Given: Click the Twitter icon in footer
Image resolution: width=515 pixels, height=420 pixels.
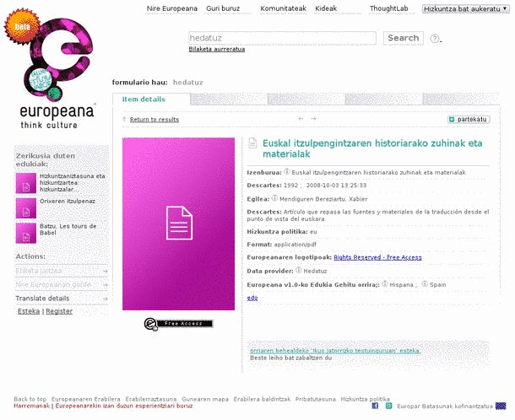Looking at the screenshot, I should click(x=389, y=406).
